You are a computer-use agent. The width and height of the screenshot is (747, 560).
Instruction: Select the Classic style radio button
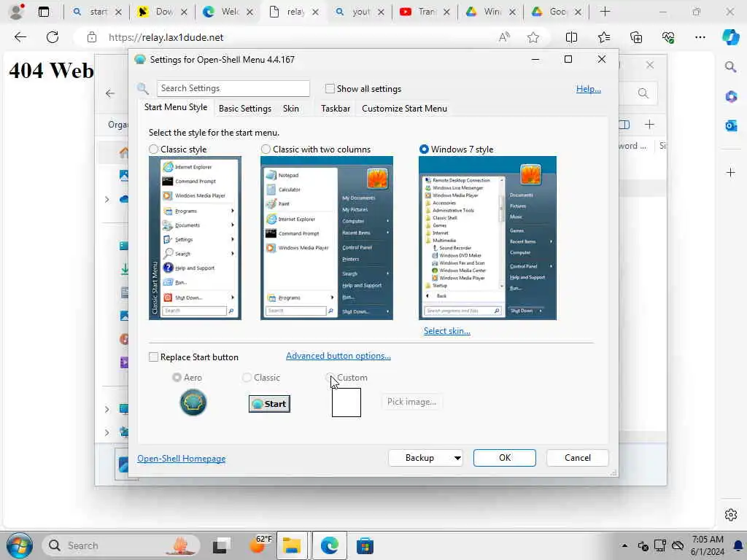tap(153, 149)
